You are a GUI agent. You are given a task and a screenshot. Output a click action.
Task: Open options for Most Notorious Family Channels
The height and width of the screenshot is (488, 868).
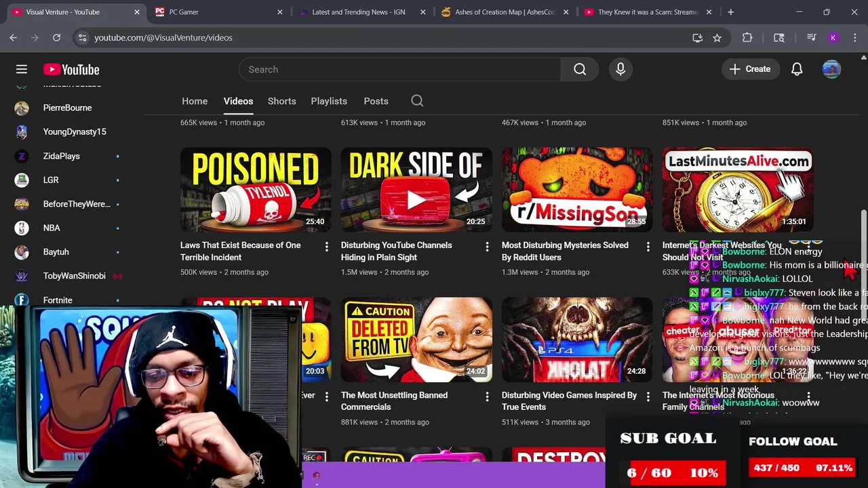808,396
